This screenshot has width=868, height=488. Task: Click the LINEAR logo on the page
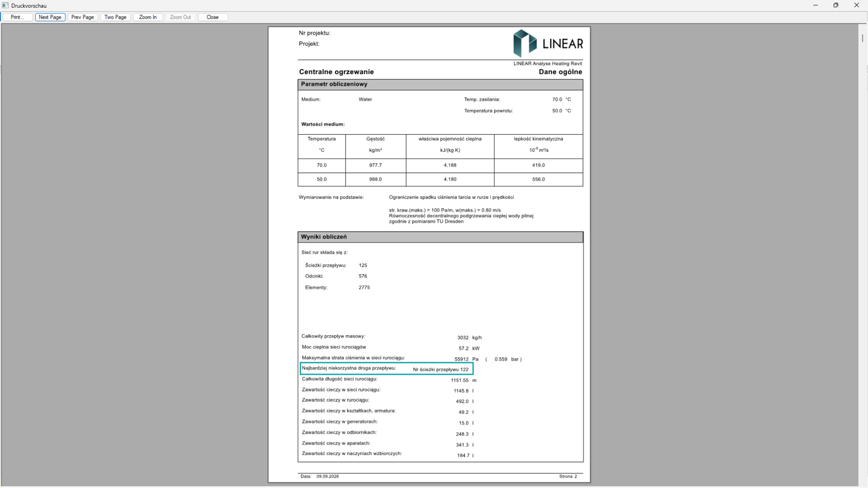tap(548, 43)
